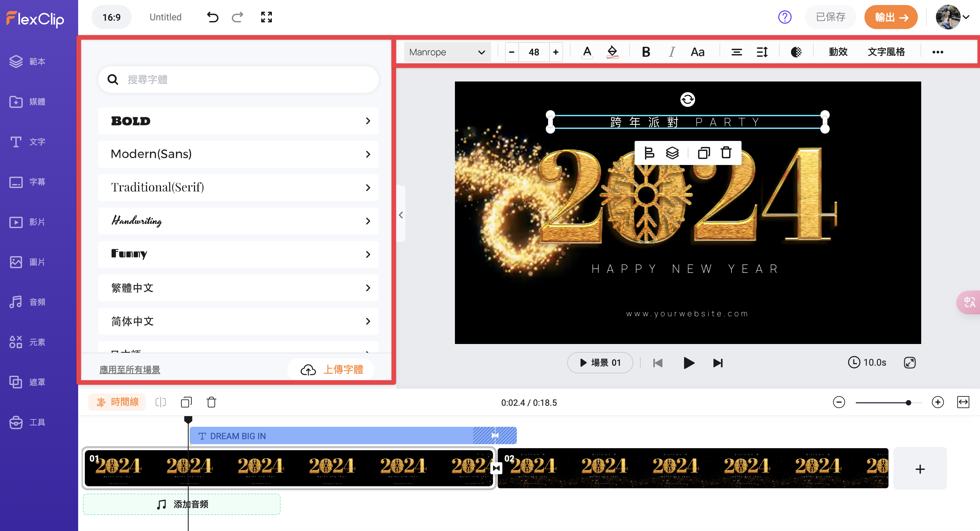
Task: Toggle bold formatting
Action: (x=646, y=52)
